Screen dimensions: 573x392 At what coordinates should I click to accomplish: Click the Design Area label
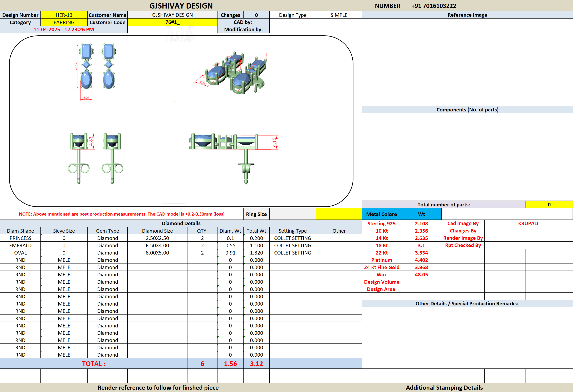pos(381,289)
